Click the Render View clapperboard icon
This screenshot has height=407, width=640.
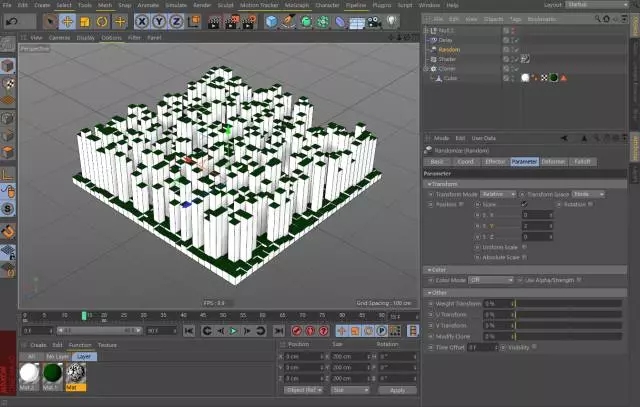(213, 21)
